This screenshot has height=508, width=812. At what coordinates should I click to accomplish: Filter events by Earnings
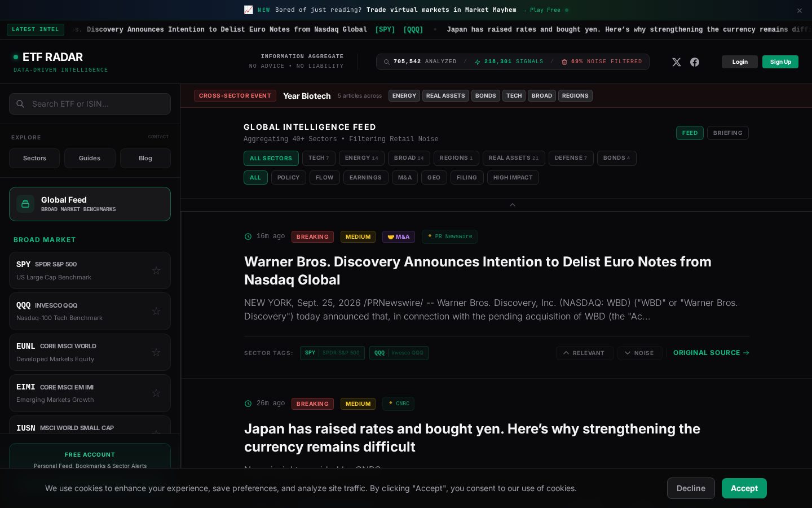tap(365, 178)
